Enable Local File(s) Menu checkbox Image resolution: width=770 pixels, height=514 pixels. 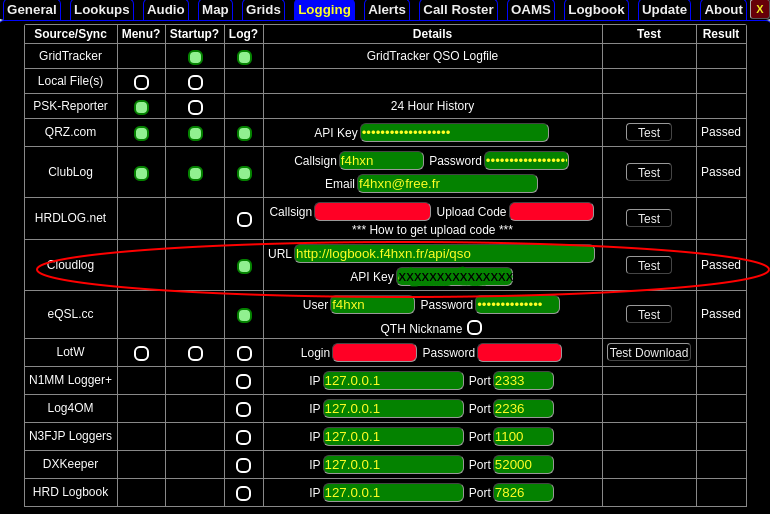pyautogui.click(x=141, y=82)
